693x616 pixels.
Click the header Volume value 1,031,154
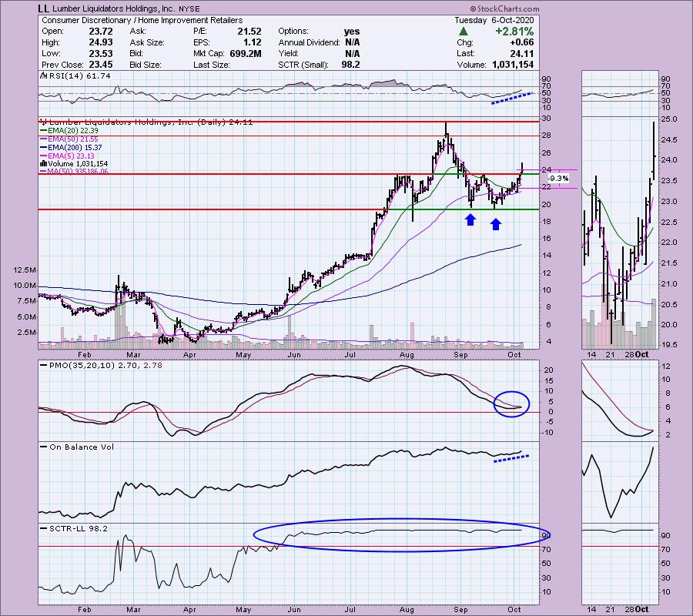pyautogui.click(x=513, y=65)
